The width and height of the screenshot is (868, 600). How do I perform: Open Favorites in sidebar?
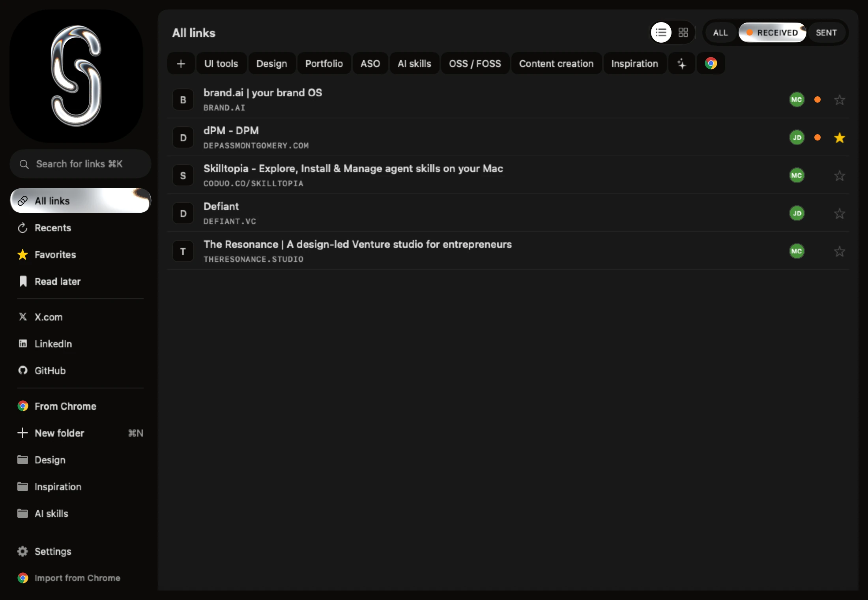(x=80, y=255)
